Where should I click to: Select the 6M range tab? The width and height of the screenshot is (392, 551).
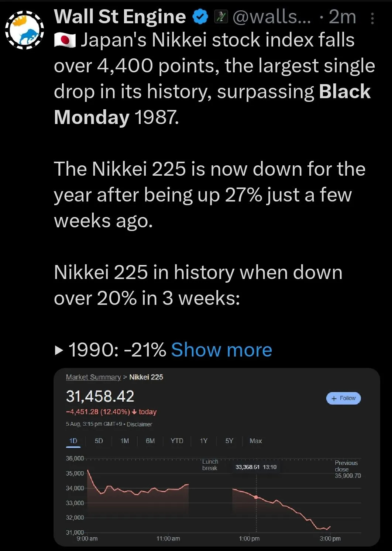pyautogui.click(x=150, y=441)
